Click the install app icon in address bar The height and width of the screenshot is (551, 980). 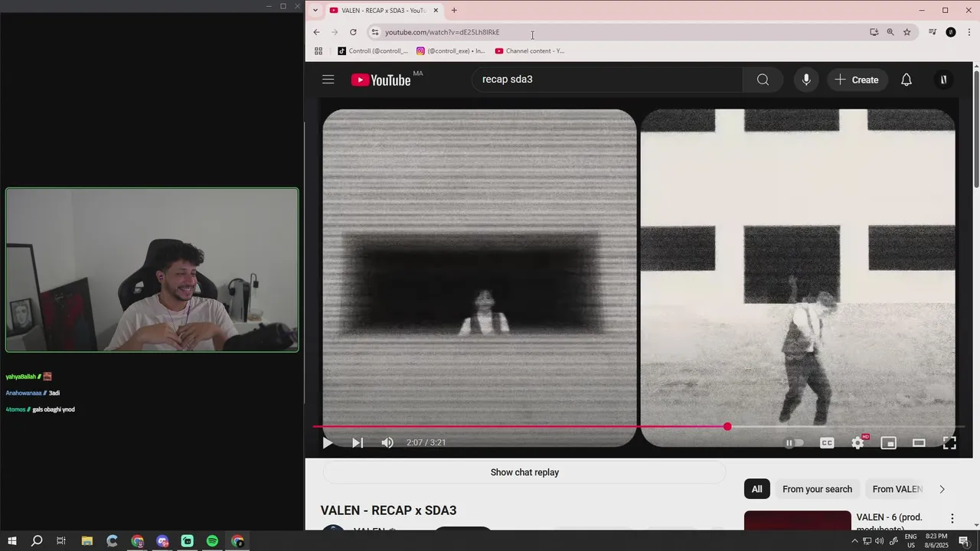click(x=874, y=32)
